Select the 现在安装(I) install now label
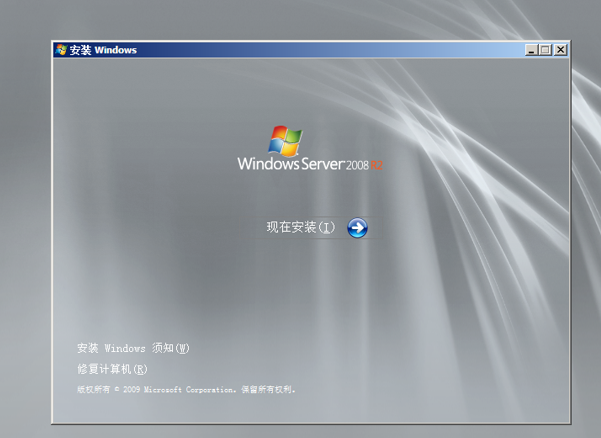Viewport: 601px width, 438px height. tap(301, 227)
